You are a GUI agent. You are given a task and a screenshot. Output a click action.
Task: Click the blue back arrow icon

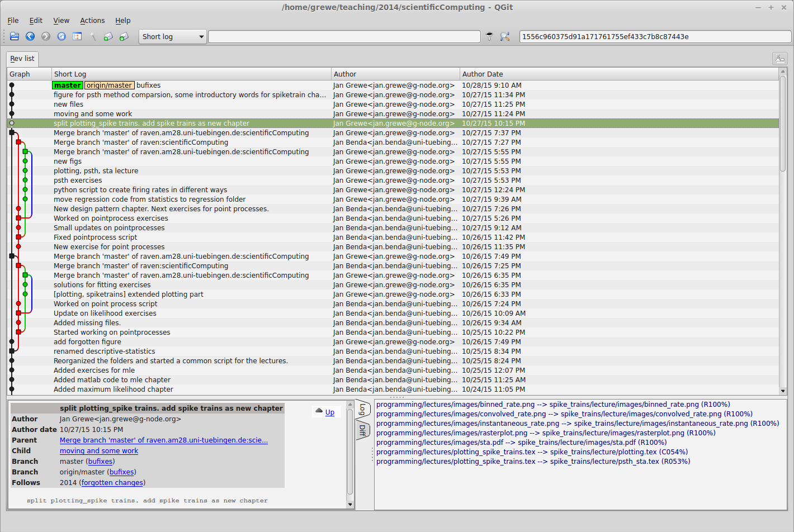click(30, 36)
